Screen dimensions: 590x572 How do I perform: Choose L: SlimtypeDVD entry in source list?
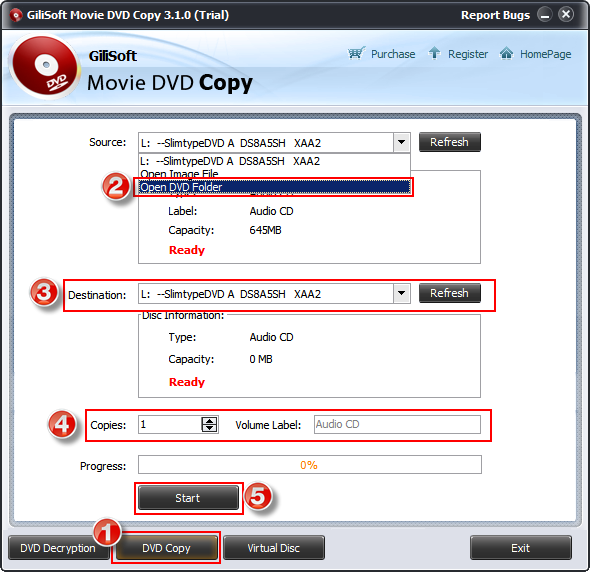click(x=274, y=161)
